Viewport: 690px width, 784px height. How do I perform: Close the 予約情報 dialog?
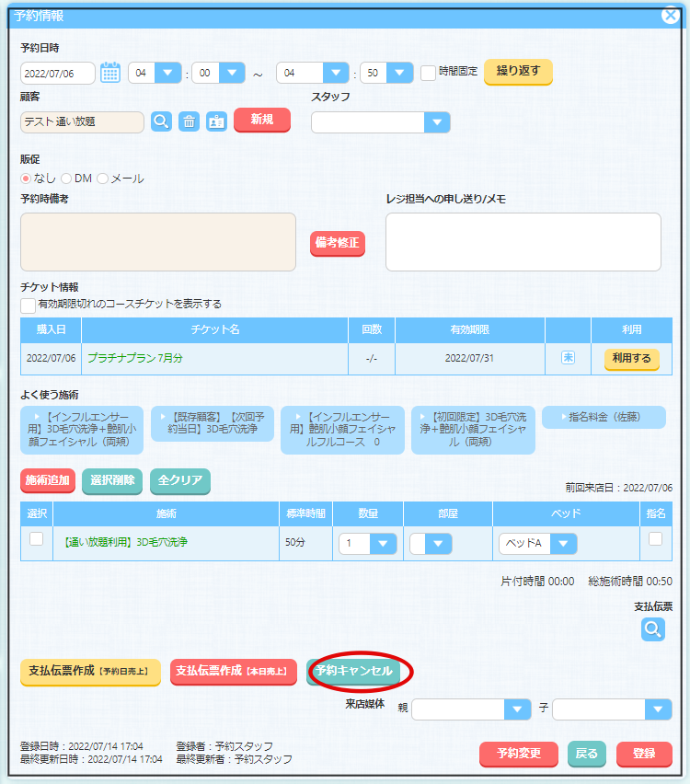pyautogui.click(x=671, y=14)
